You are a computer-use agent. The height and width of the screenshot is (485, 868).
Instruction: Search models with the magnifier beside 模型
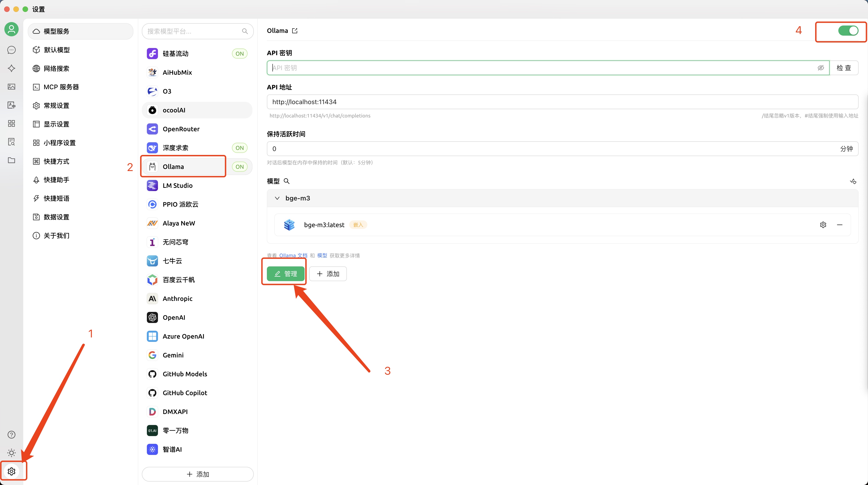coord(287,181)
